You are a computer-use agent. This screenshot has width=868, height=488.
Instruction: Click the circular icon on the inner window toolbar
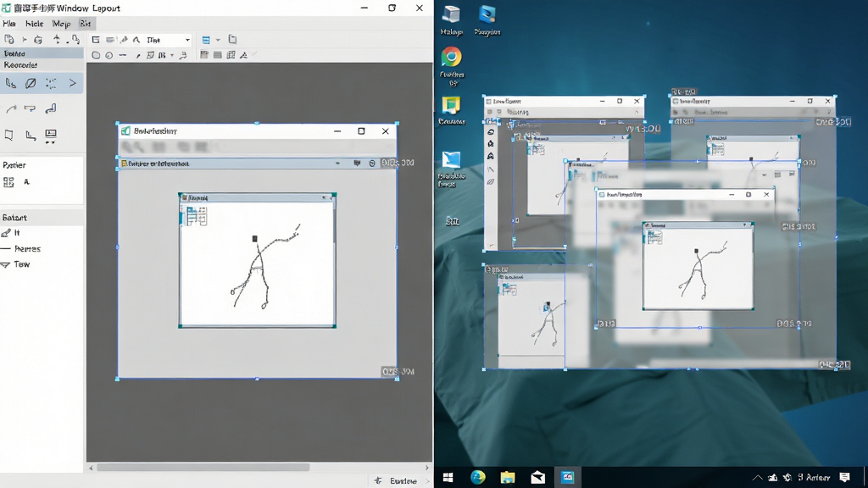tap(372, 164)
